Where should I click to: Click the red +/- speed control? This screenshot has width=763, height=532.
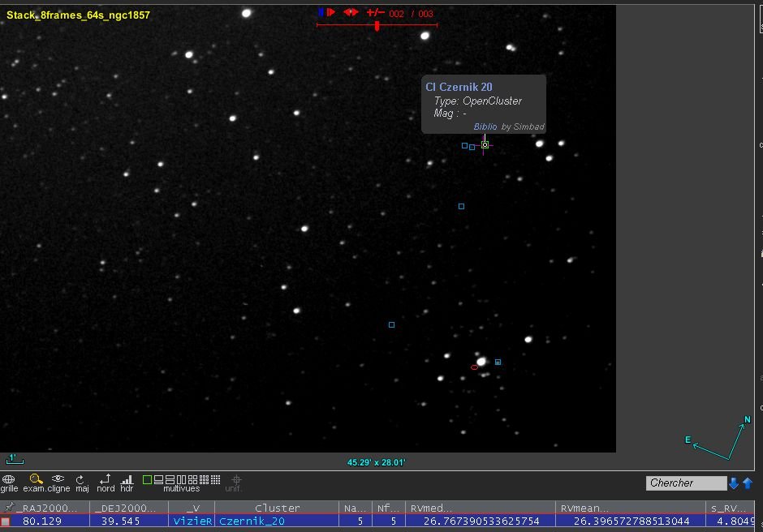375,12
